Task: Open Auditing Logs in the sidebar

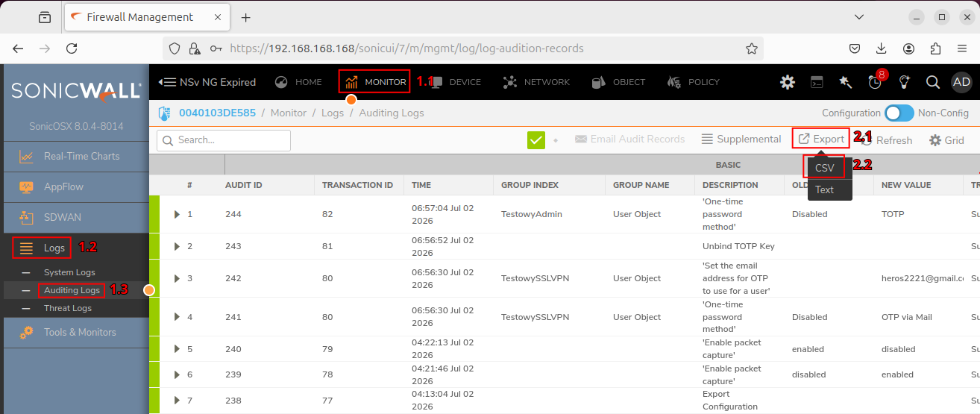Action: click(x=72, y=290)
